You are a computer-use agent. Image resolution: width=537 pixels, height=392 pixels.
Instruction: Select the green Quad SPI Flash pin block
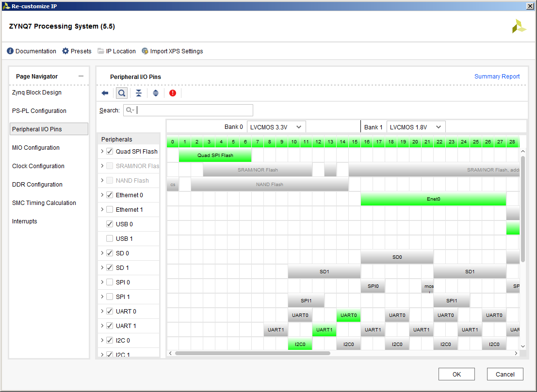215,155
